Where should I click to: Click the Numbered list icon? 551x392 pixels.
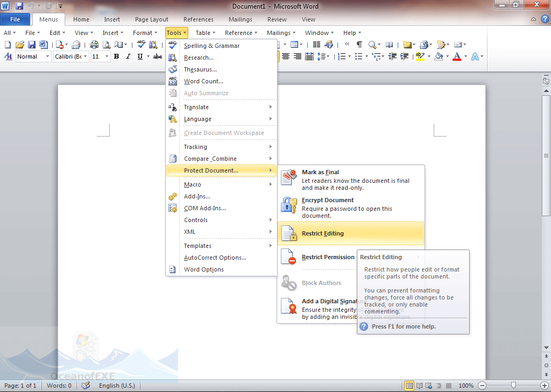pos(341,56)
